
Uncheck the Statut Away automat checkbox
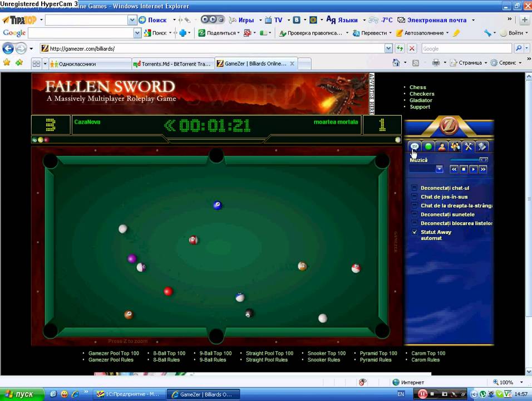(x=414, y=232)
